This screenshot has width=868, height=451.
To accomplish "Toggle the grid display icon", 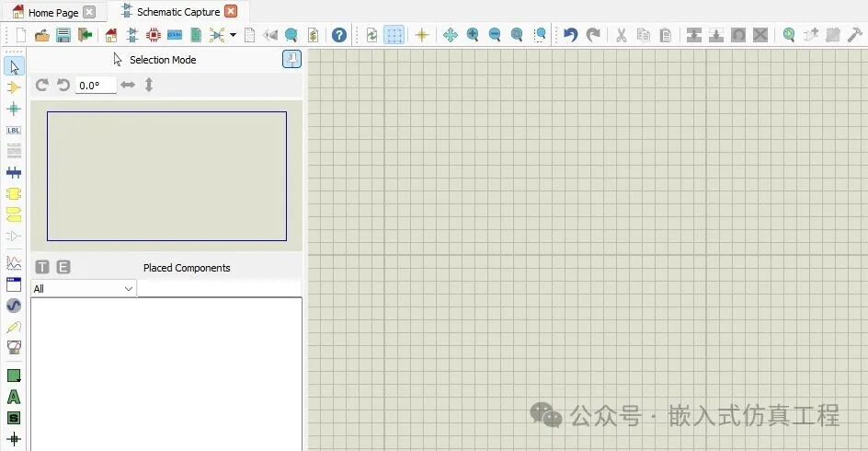I will click(x=394, y=36).
